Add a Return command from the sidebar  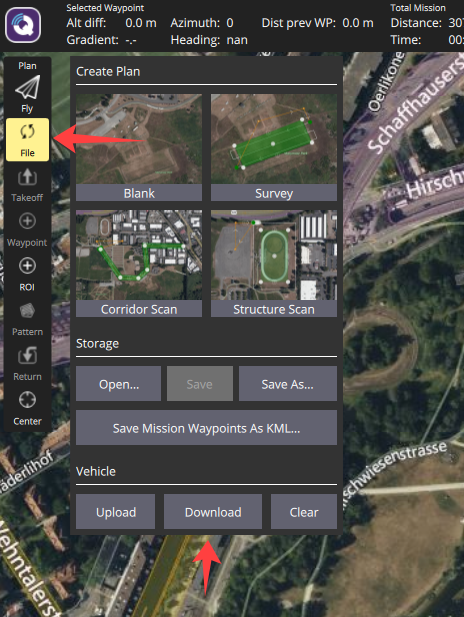tap(27, 364)
